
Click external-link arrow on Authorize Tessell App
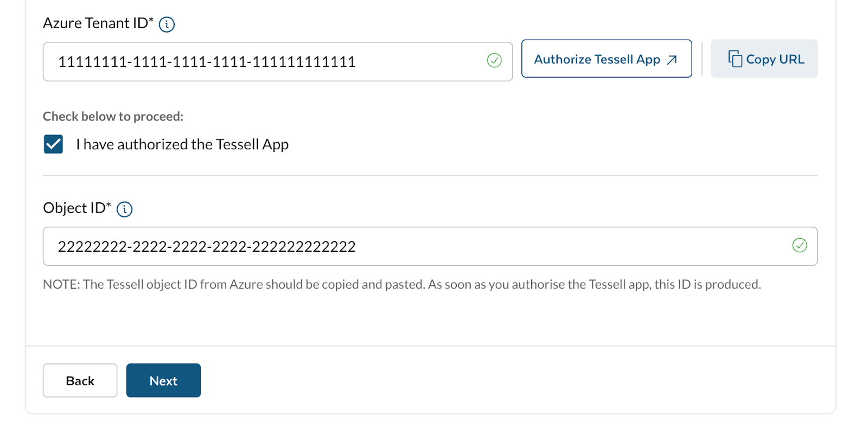[x=672, y=60]
